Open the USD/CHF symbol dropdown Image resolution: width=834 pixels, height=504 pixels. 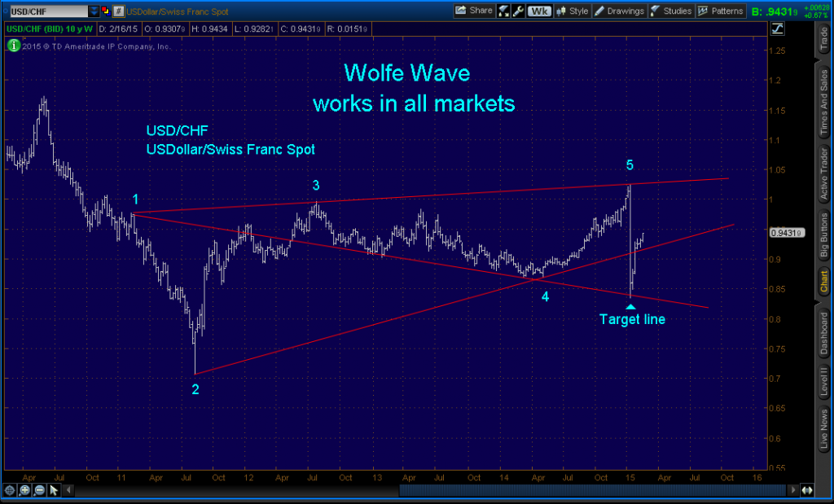point(92,11)
